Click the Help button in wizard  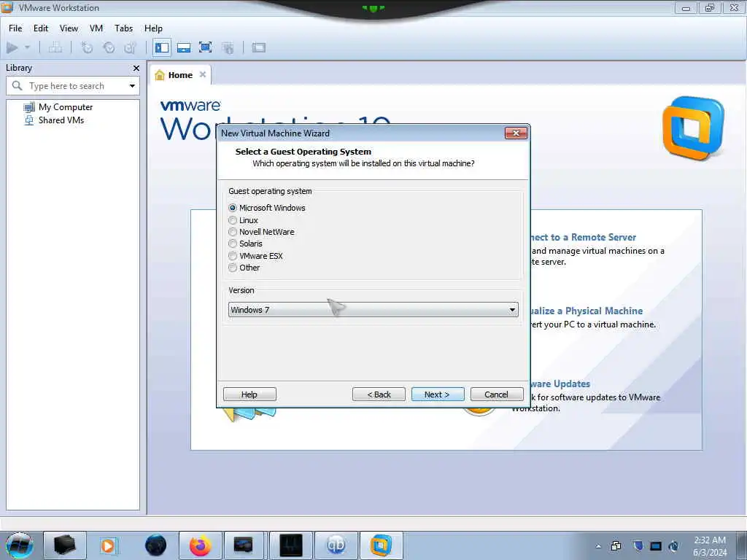[249, 394]
